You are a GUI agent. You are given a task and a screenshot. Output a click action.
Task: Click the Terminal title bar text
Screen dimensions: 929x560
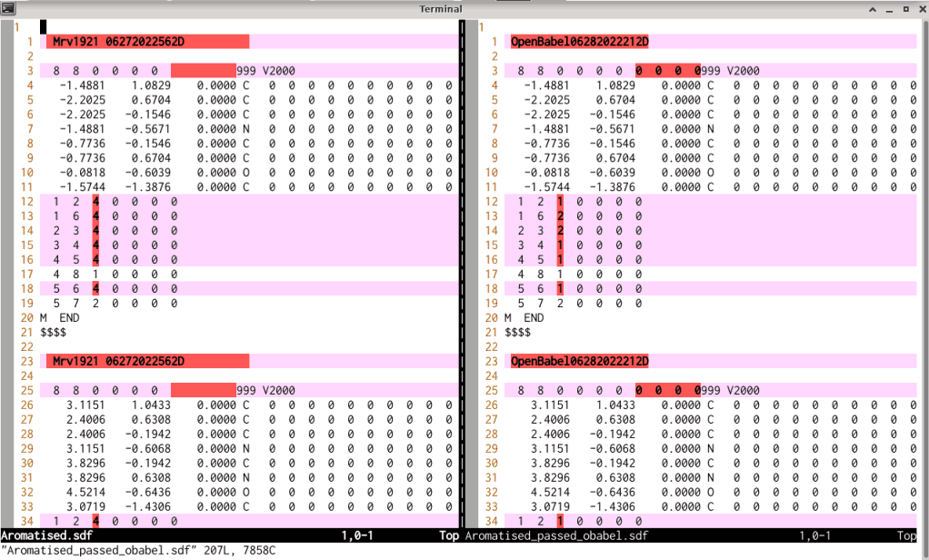pyautogui.click(x=440, y=9)
